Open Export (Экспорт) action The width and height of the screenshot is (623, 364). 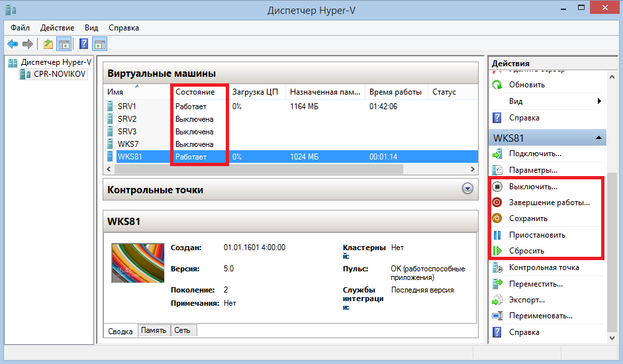(x=526, y=300)
